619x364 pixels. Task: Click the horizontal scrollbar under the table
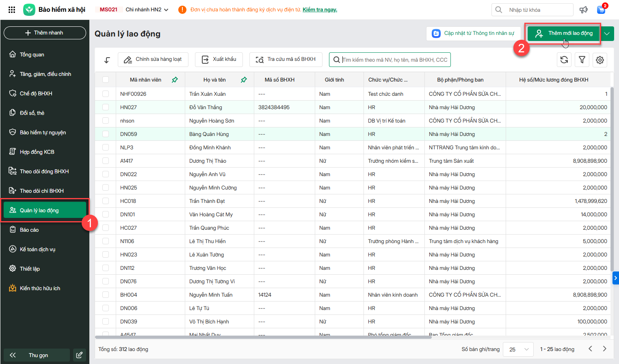point(260,337)
